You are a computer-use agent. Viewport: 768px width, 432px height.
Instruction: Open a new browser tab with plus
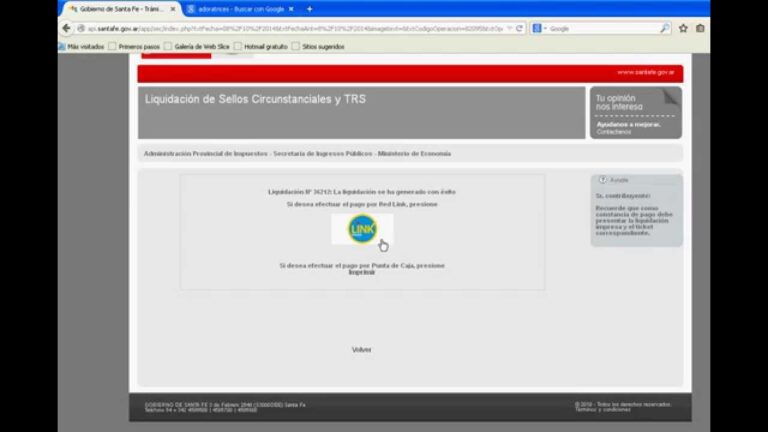[x=310, y=9]
